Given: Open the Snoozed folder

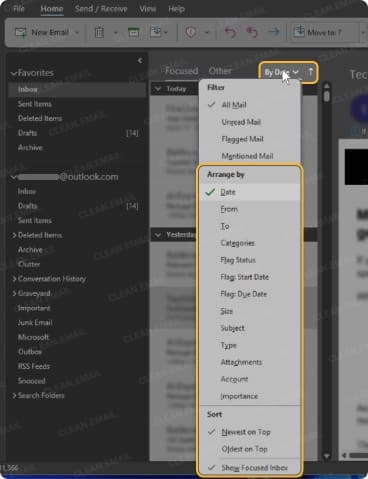Looking at the screenshot, I should 32,381.
